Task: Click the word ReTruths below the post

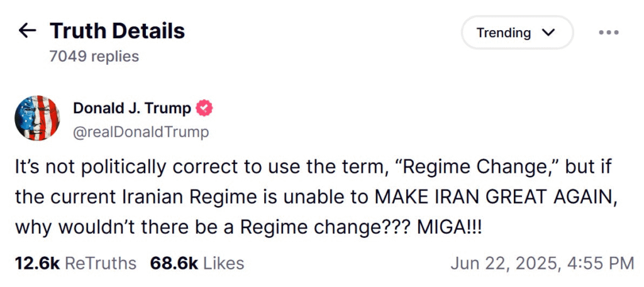Action: click(x=101, y=263)
